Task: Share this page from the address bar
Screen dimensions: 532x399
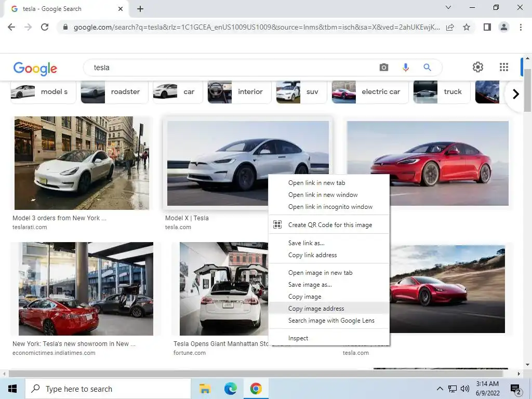Action: [x=450, y=27]
